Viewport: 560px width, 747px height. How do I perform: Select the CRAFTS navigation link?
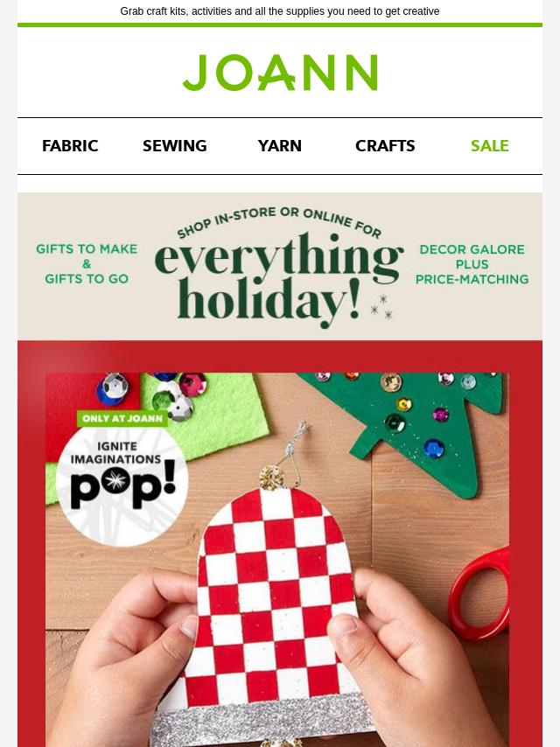tap(385, 146)
